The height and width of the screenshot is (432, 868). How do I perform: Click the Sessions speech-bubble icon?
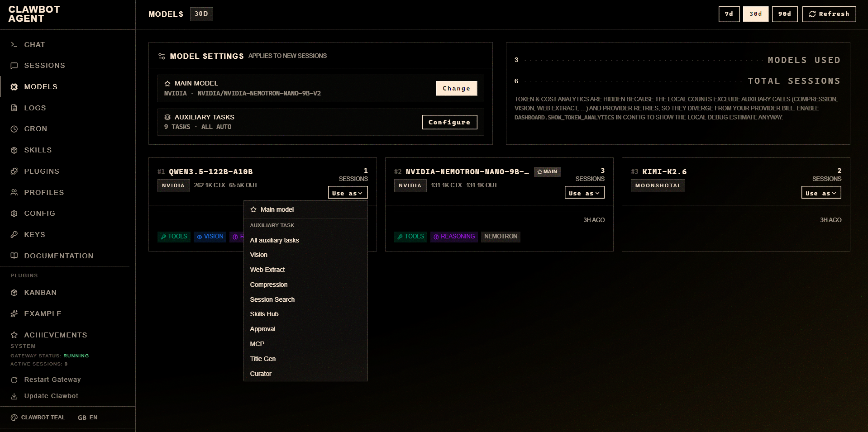14,66
